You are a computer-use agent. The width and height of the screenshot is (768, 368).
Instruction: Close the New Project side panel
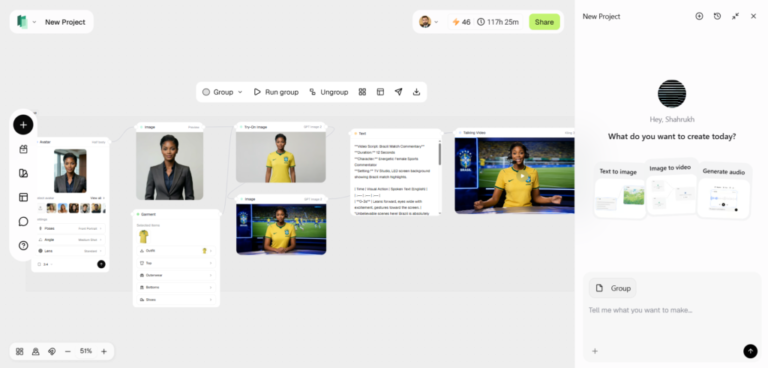[x=753, y=16]
